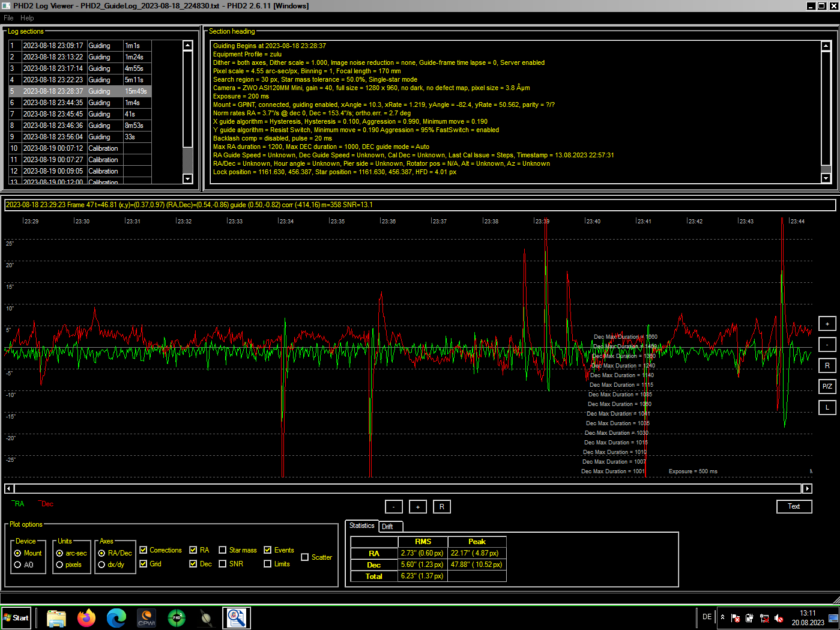This screenshot has height=630, width=840.
Task: Select log section 4 lasting 5m11s
Action: (79, 80)
